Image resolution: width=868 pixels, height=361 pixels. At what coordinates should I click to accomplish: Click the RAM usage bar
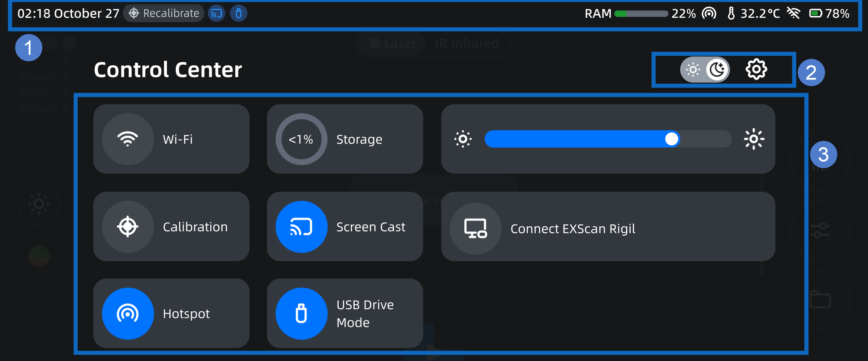click(641, 14)
